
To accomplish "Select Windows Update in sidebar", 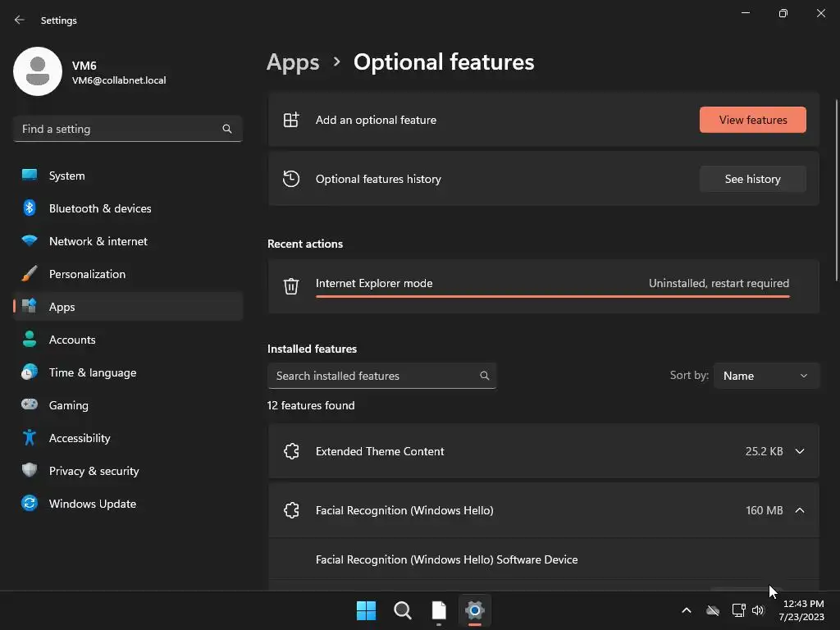I will [x=92, y=504].
